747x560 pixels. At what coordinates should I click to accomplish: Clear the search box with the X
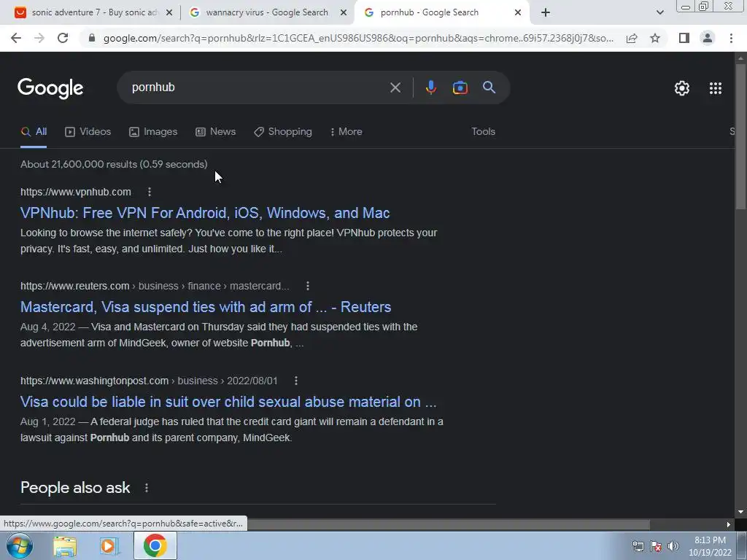[395, 87]
